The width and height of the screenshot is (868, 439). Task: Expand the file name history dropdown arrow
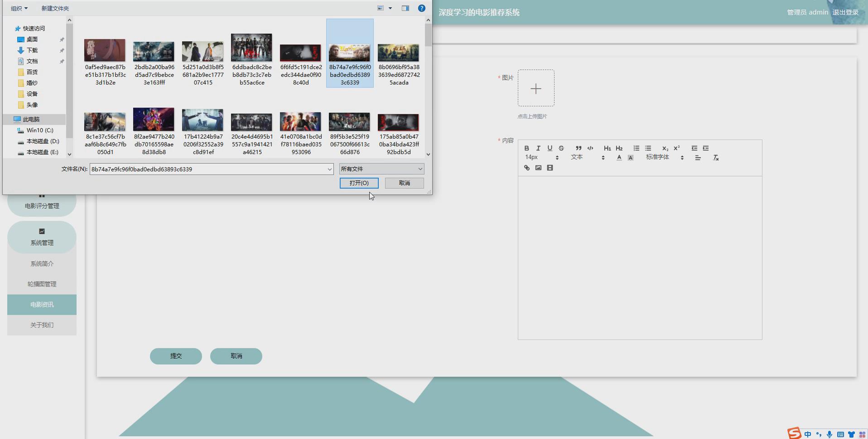[x=329, y=169]
